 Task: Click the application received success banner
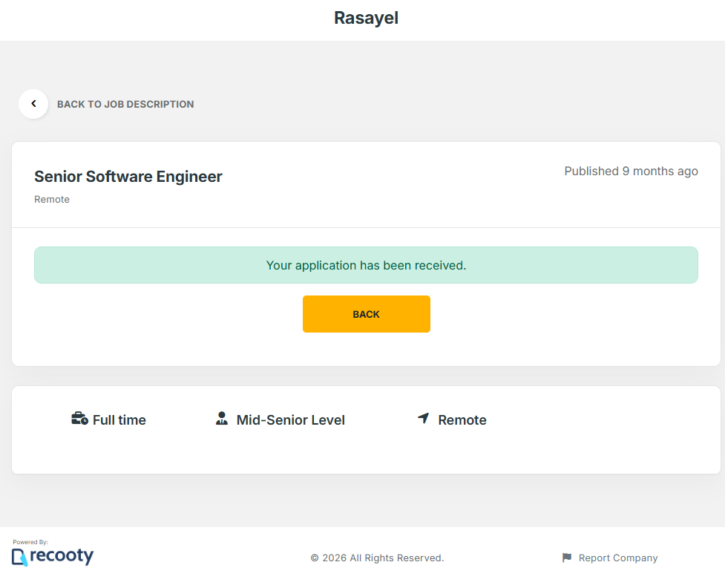click(366, 265)
